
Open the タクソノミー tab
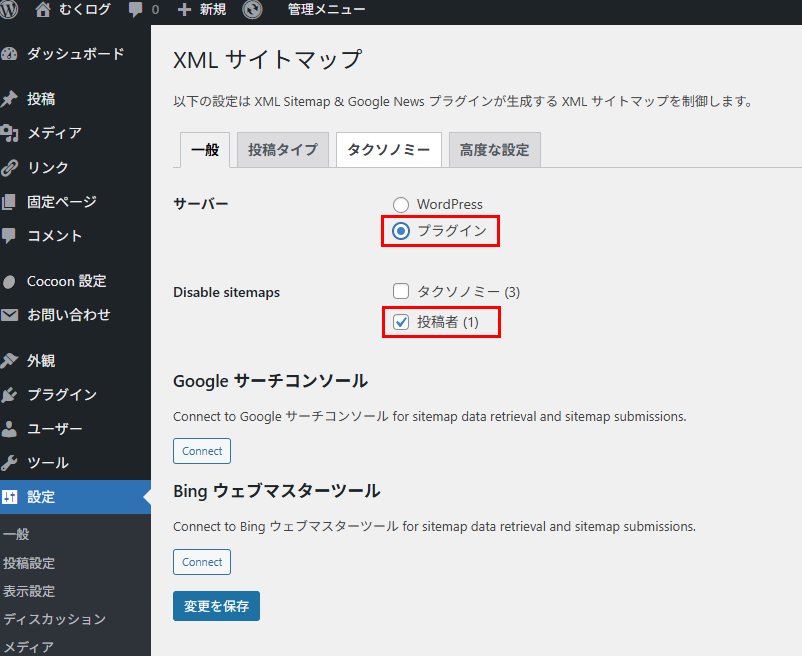click(388, 150)
